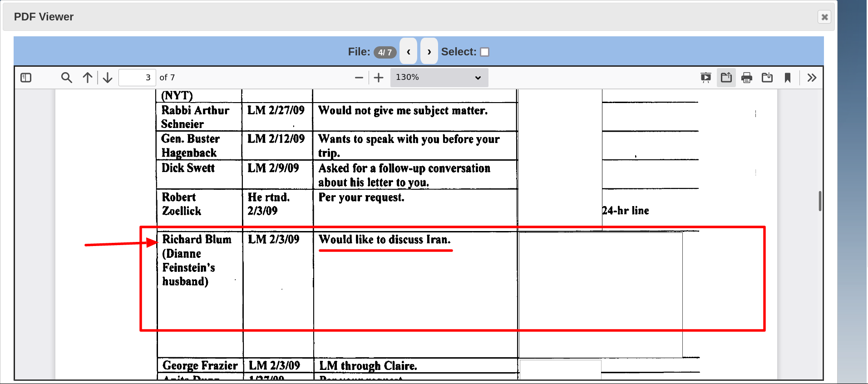This screenshot has height=384, width=868.
Task: Open the 130% zoom level dropdown
Action: (439, 78)
